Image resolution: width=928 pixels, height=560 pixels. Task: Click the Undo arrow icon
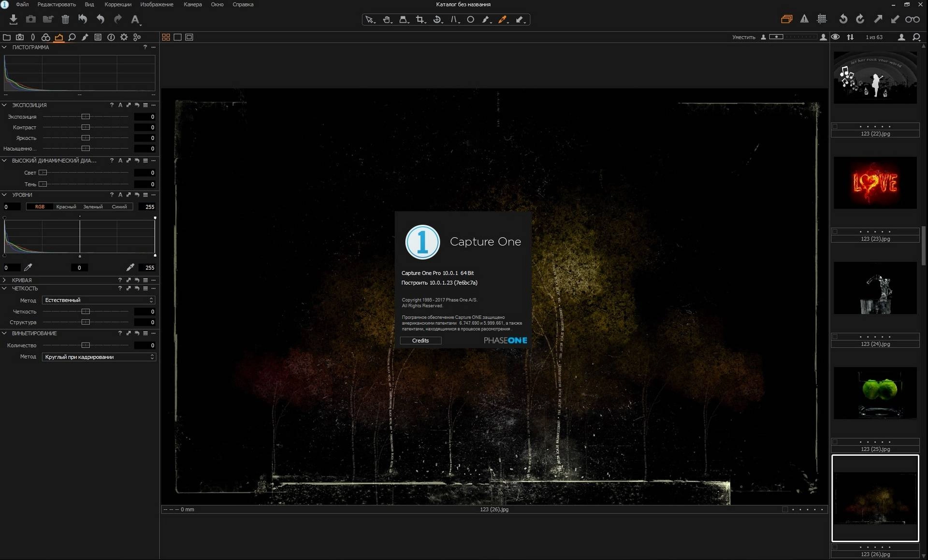coord(100,19)
